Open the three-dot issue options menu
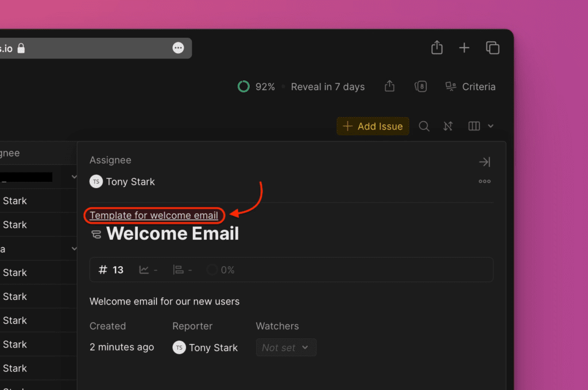 [x=485, y=182]
